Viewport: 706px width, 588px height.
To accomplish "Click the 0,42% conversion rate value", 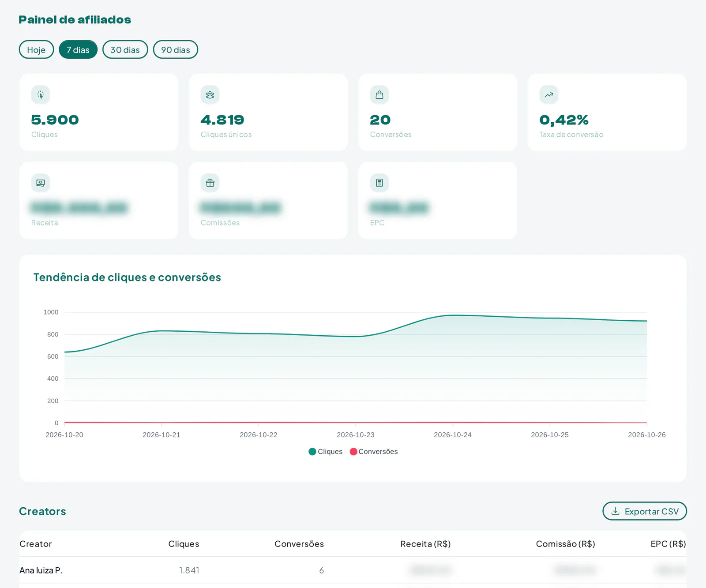I will pos(564,120).
